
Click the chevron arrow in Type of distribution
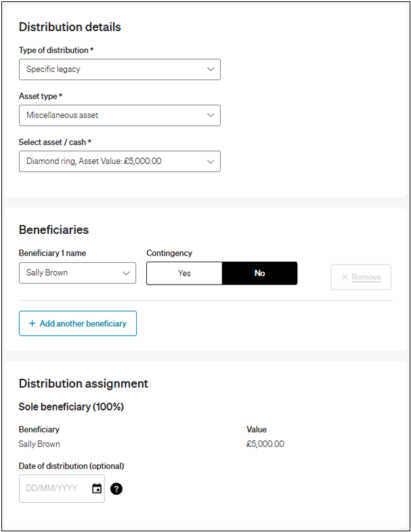210,69
